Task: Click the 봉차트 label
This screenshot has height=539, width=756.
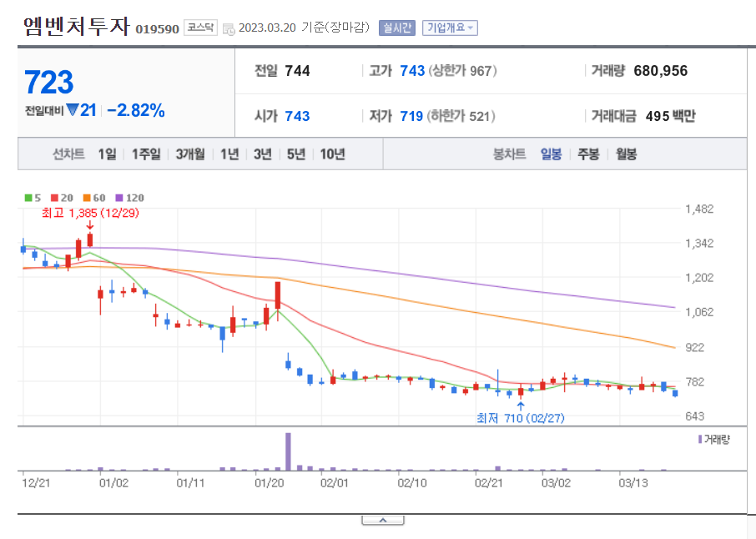Action: click(x=509, y=154)
